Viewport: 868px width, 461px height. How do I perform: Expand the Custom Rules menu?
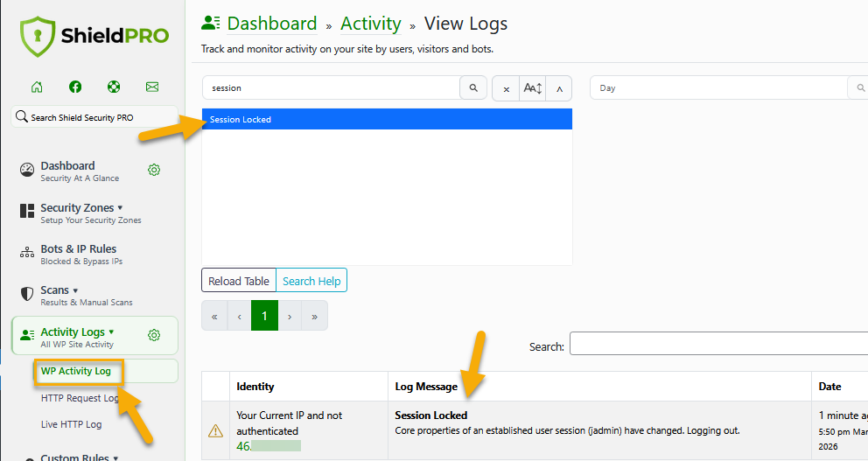[80, 458]
